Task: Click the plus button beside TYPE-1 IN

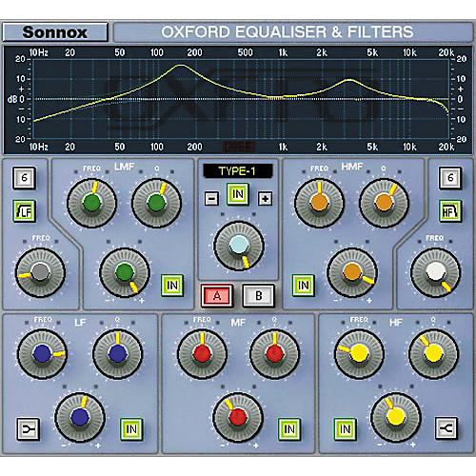Action: pyautogui.click(x=265, y=199)
